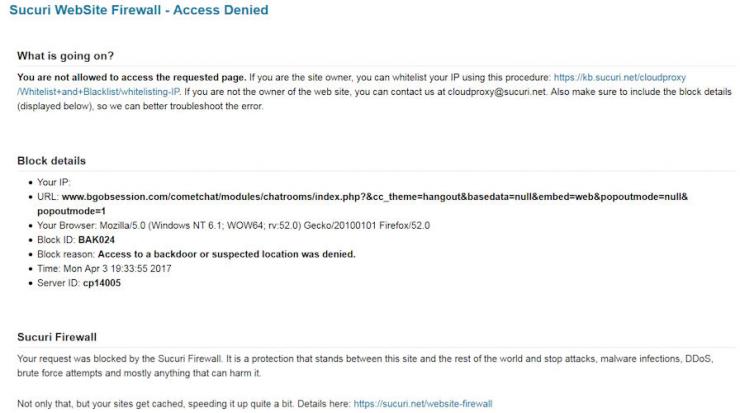
Task: Click the 'Block details' heading
Action: coord(51,160)
